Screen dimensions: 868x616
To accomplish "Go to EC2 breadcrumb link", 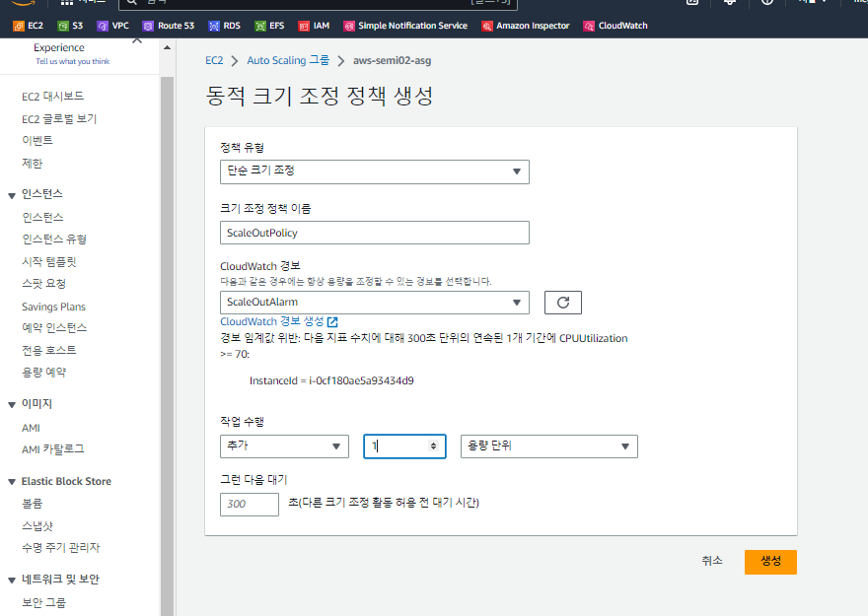I will point(214,60).
